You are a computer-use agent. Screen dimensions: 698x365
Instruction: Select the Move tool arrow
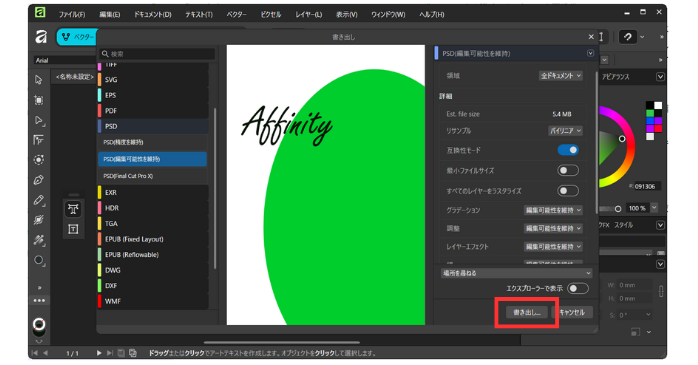[x=39, y=80]
